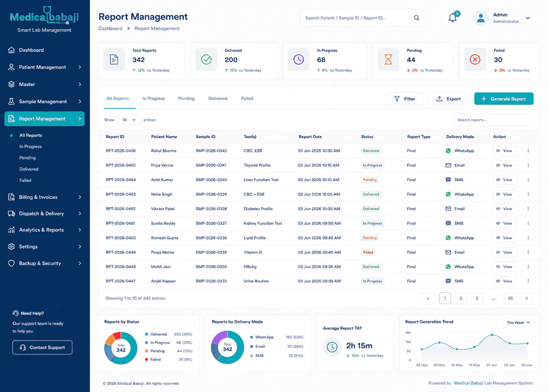Click the Billing & Invoices document icon

click(x=11, y=197)
